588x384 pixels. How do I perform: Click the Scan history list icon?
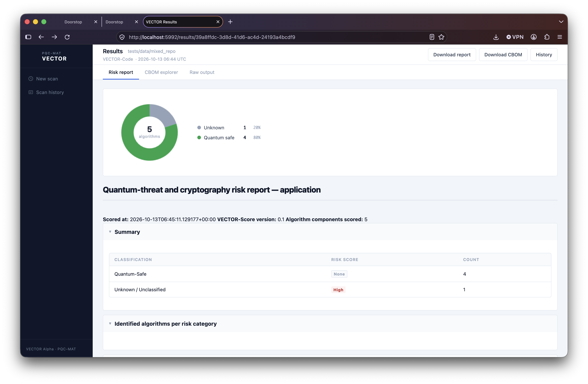pyautogui.click(x=31, y=92)
